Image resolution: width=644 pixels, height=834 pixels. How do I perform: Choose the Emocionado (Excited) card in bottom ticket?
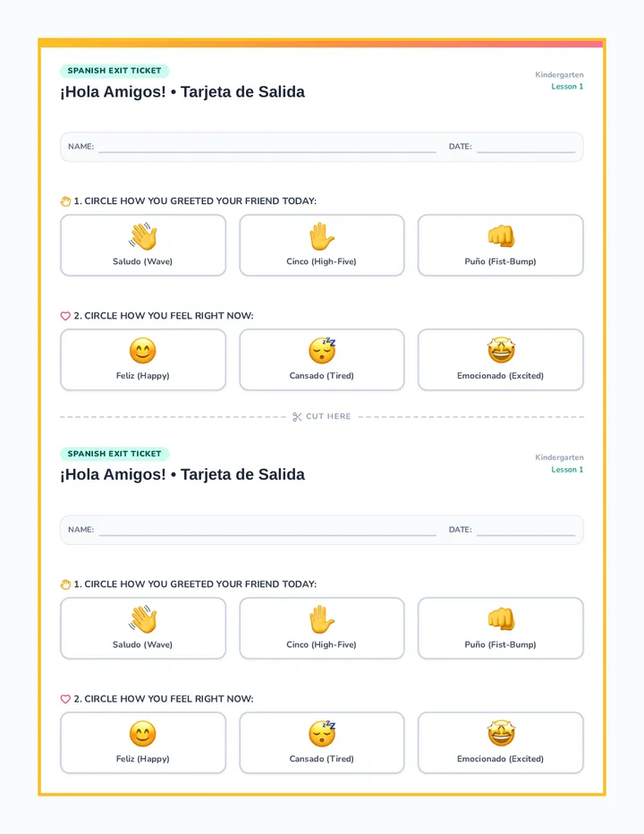click(x=500, y=743)
